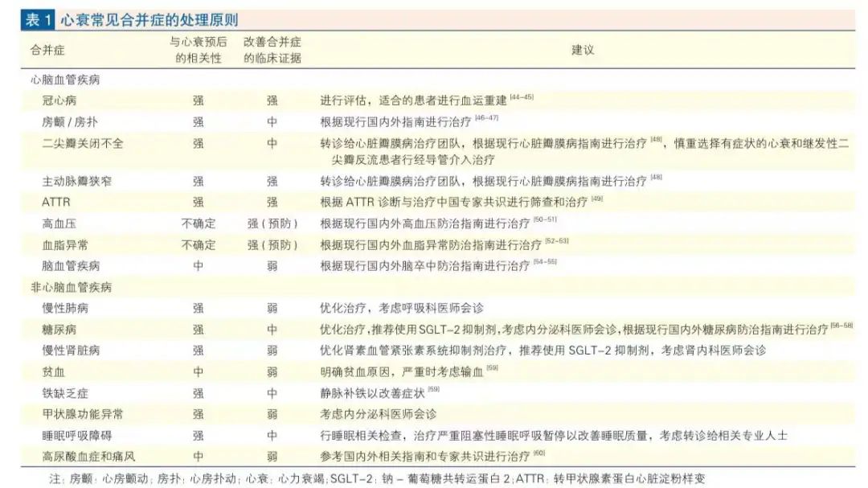Select the "改善合并症的临床证据" column header
Viewport: 868px width, 488px height.
(x=272, y=50)
